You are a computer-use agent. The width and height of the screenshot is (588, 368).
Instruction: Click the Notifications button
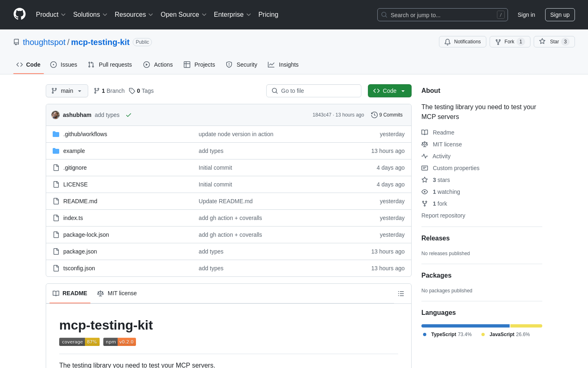[463, 42]
